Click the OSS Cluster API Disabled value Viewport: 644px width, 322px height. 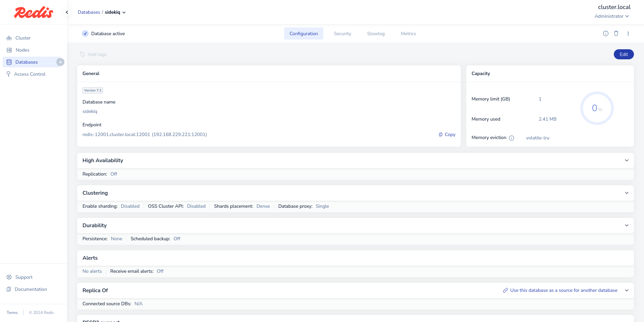[196, 206]
